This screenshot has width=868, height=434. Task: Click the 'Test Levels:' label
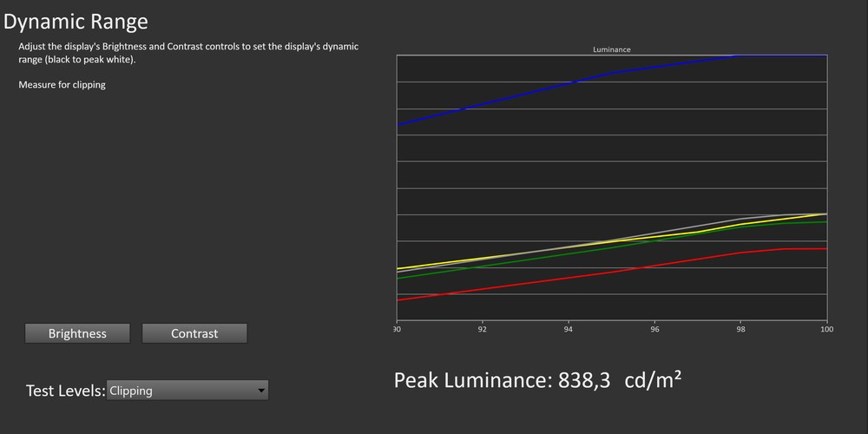click(65, 391)
